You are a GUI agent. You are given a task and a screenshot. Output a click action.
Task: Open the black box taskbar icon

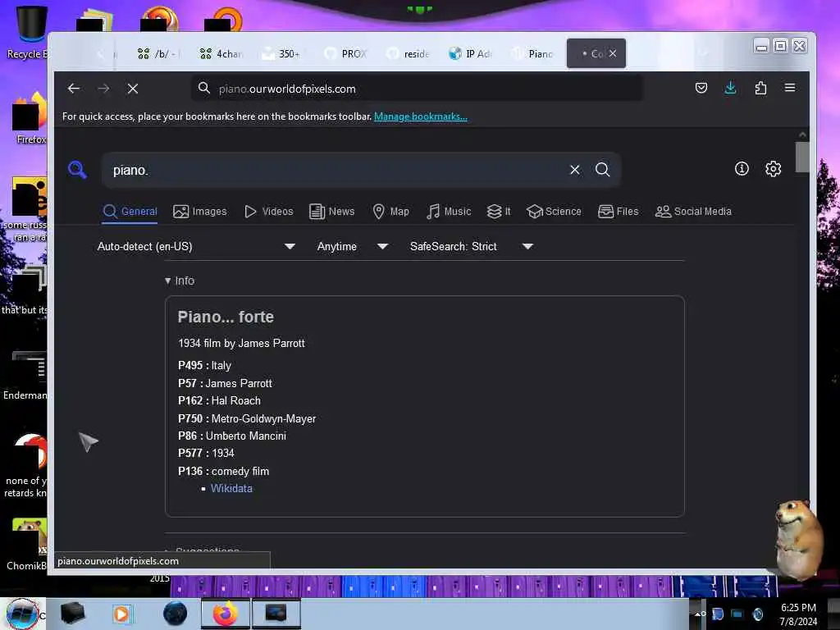point(72,614)
